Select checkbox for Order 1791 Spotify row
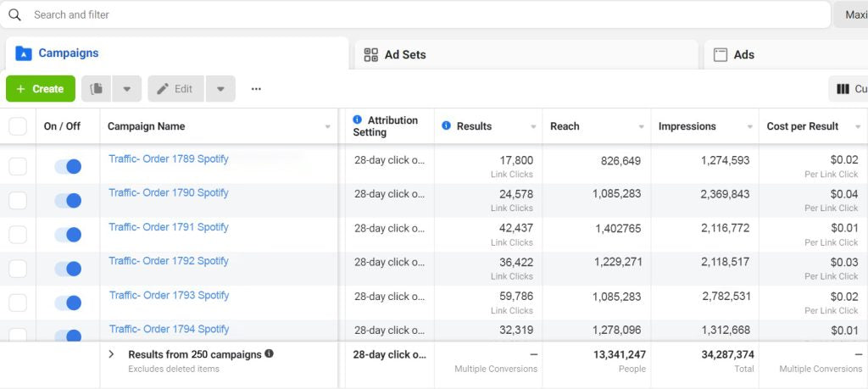 click(18, 235)
